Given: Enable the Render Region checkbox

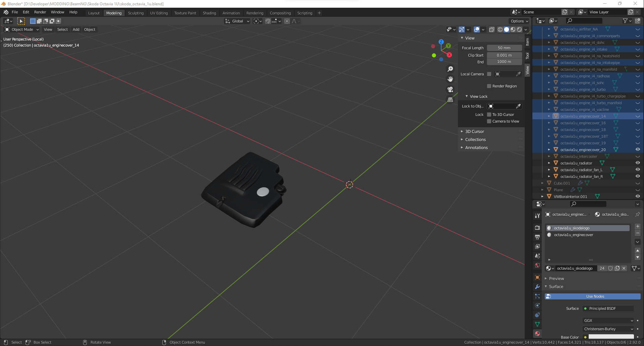Looking at the screenshot, I should click(x=489, y=86).
